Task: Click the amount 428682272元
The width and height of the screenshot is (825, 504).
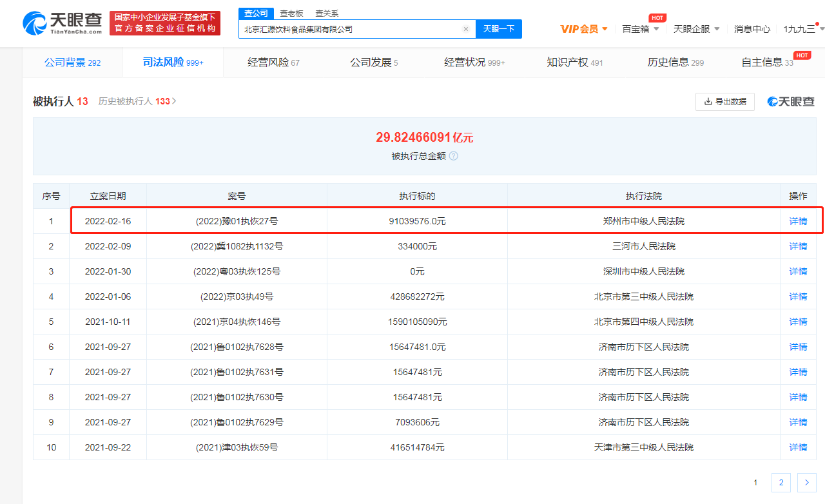Action: 417,296
